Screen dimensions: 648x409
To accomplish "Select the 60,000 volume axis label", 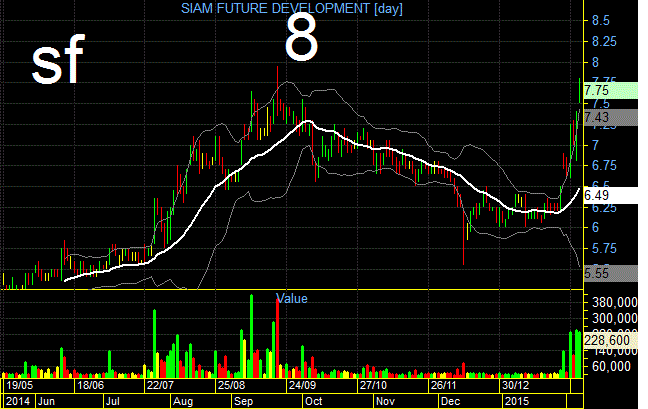I will tap(611, 366).
